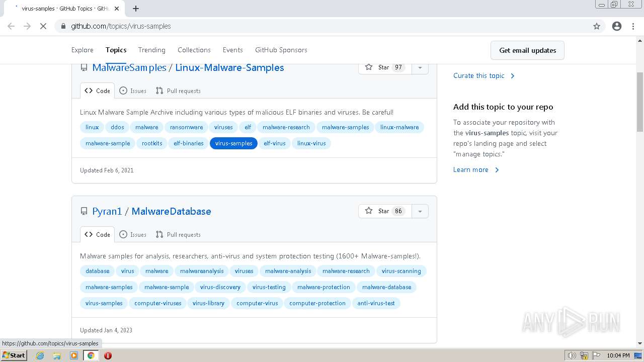Open the Chrome three-dot menu
Screen dimensions: 644x362
[x=633, y=26]
